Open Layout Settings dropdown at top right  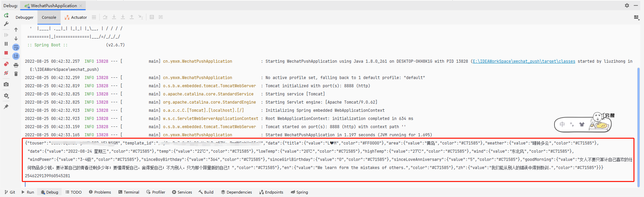pos(636,17)
